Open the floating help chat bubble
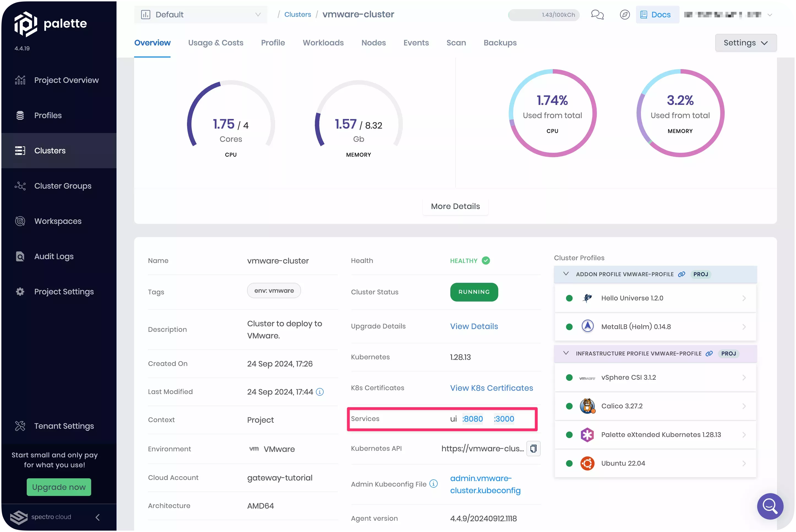This screenshot has height=532, width=796. pos(770,506)
